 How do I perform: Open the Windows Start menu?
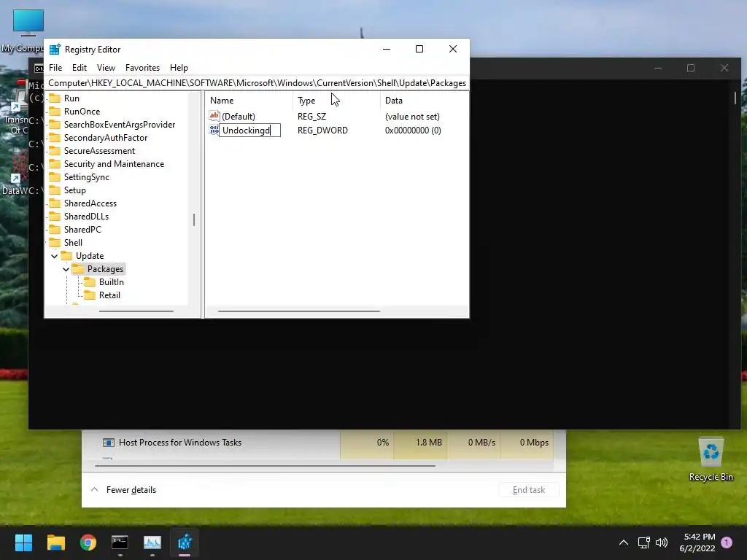23,542
